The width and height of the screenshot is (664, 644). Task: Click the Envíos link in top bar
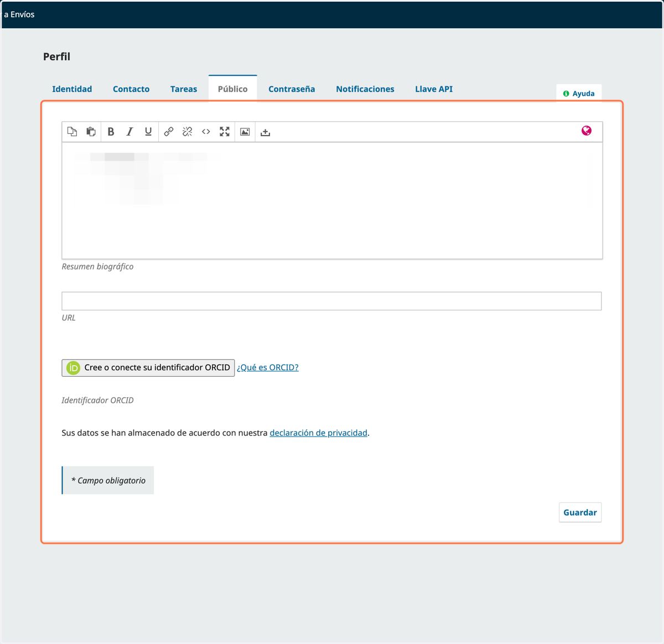click(x=22, y=14)
